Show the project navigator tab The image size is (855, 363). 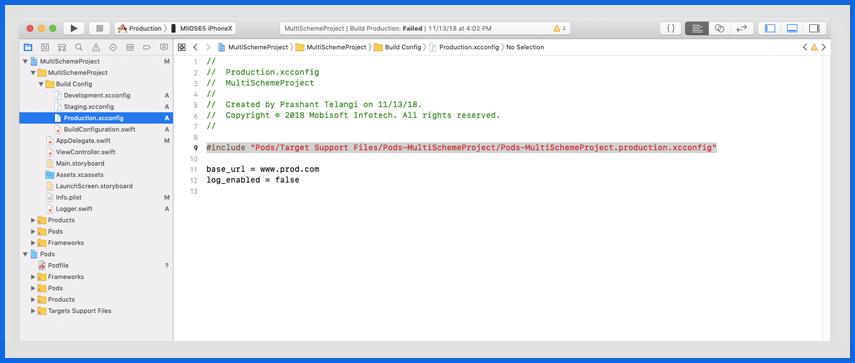28,47
